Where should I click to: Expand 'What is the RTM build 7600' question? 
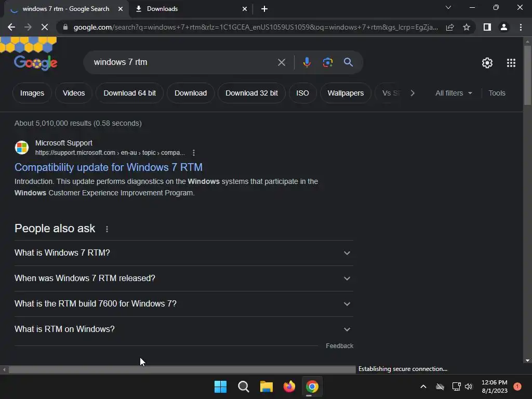tap(184, 303)
